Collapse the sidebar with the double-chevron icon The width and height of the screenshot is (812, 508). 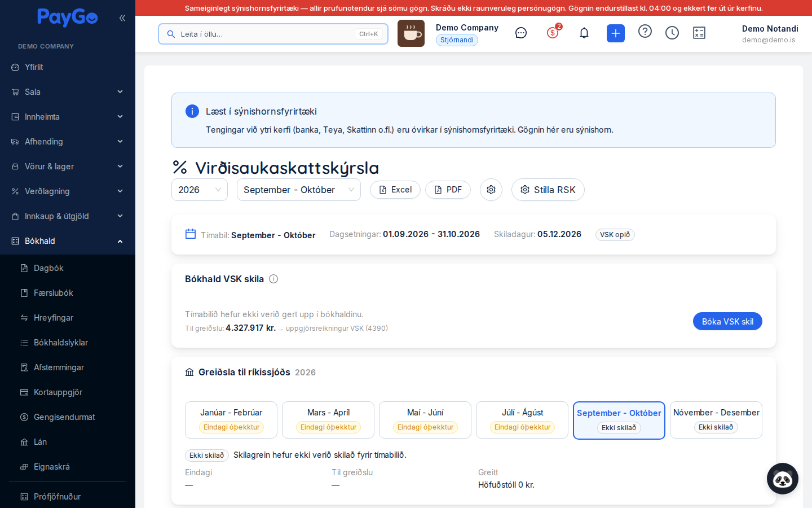tap(122, 18)
